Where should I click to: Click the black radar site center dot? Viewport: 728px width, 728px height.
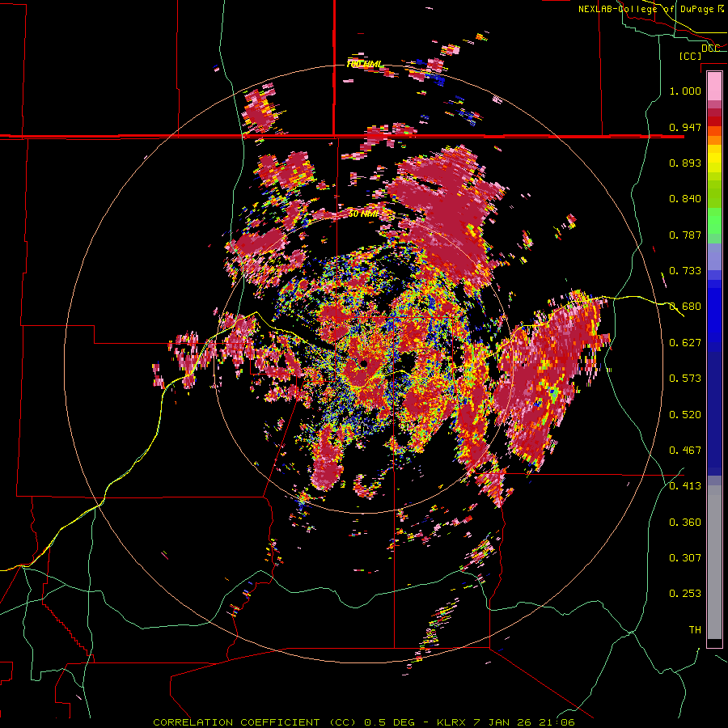pos(364,363)
